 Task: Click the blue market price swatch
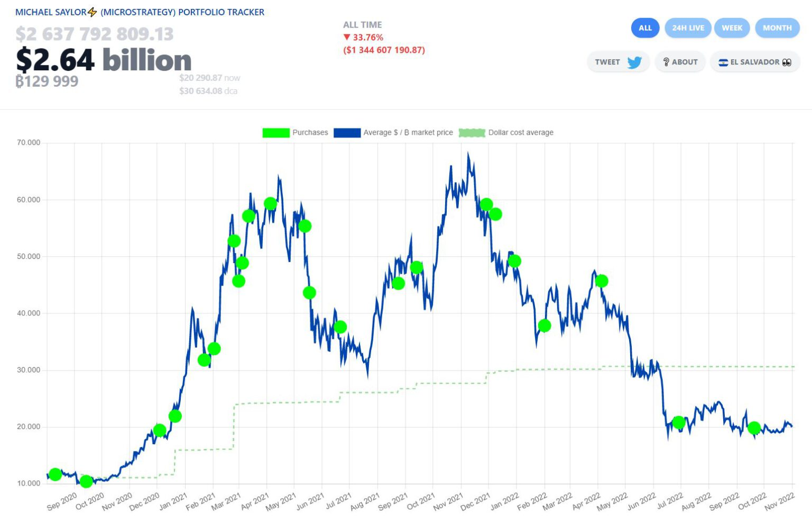coord(347,133)
